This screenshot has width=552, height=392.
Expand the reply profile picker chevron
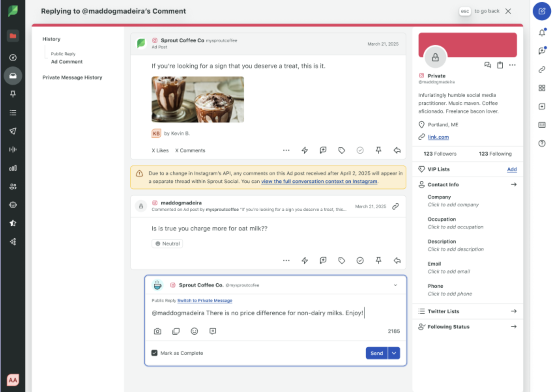395,285
